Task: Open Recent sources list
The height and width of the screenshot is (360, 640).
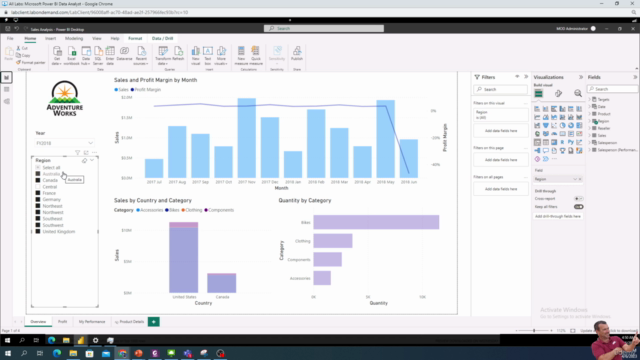Action: point(141,56)
